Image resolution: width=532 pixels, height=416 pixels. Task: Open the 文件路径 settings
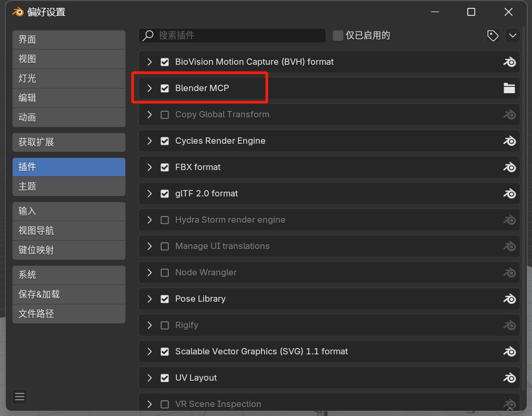[x=69, y=314]
